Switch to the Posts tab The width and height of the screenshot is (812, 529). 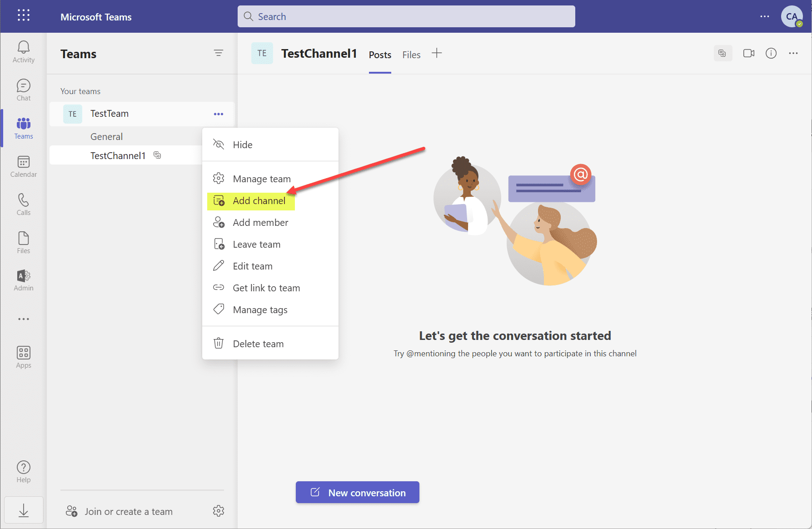point(380,55)
